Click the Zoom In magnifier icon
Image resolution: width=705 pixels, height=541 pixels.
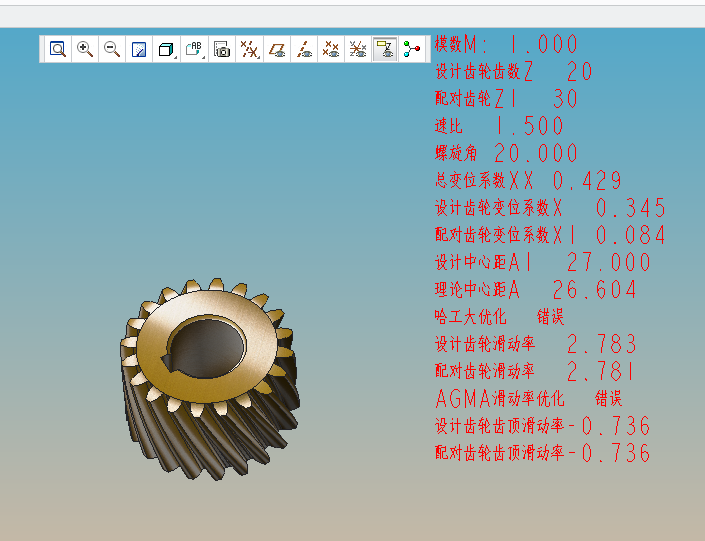(x=85, y=49)
